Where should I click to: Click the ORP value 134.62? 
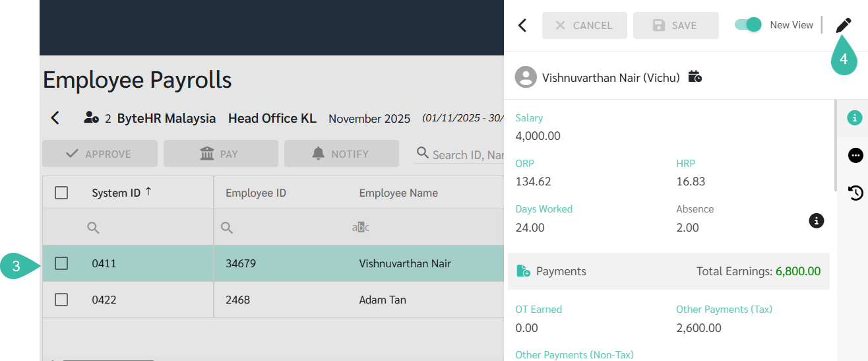click(x=533, y=181)
